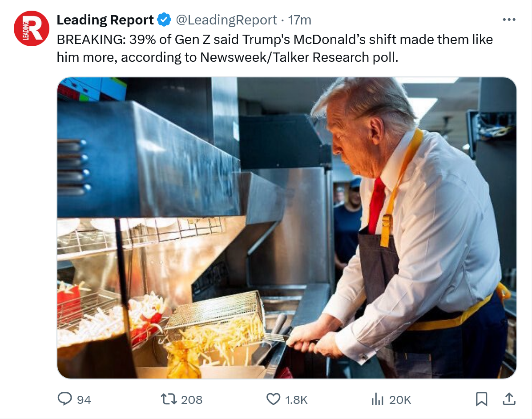Open the Leading Report profile avatar

tap(31, 28)
